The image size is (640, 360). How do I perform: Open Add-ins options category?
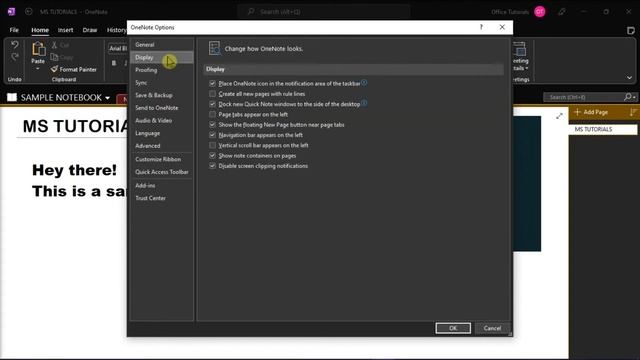click(x=162, y=185)
